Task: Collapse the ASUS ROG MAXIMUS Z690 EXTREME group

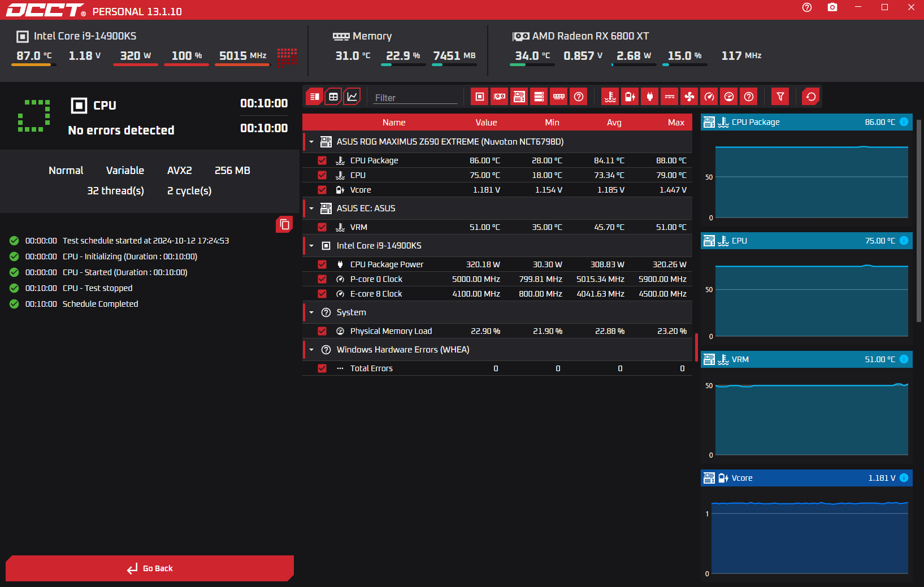Action: coord(311,142)
